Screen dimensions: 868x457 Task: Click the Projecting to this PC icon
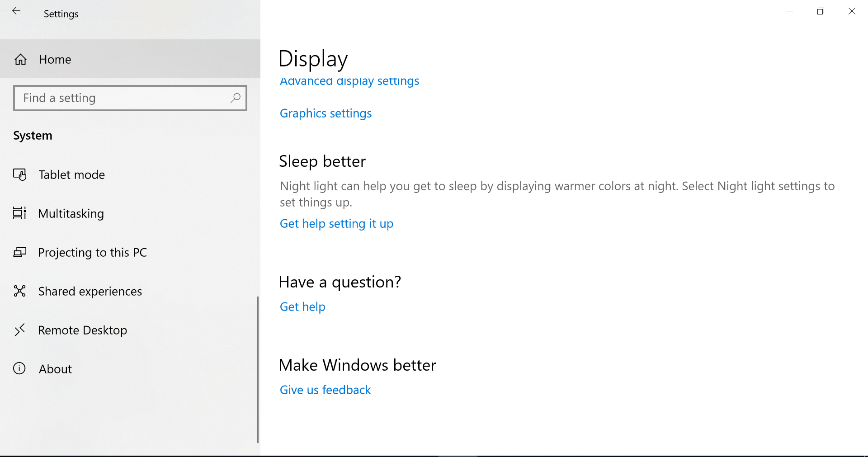[20, 252]
